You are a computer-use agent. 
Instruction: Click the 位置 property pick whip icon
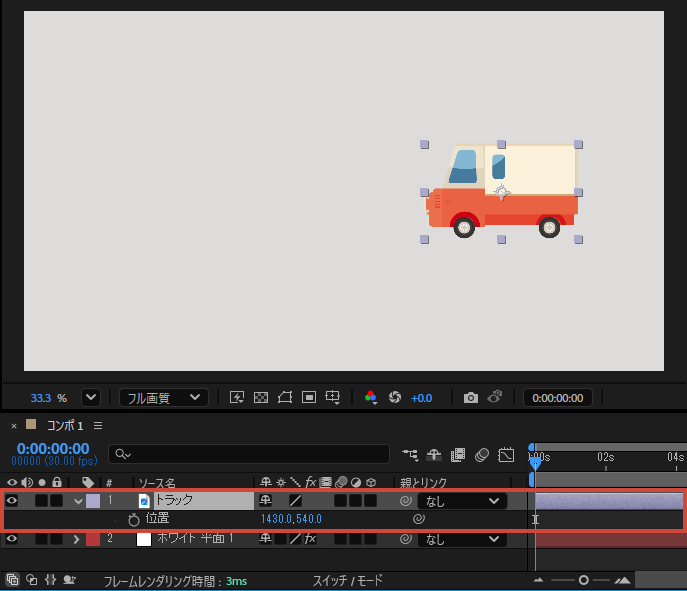click(x=419, y=519)
